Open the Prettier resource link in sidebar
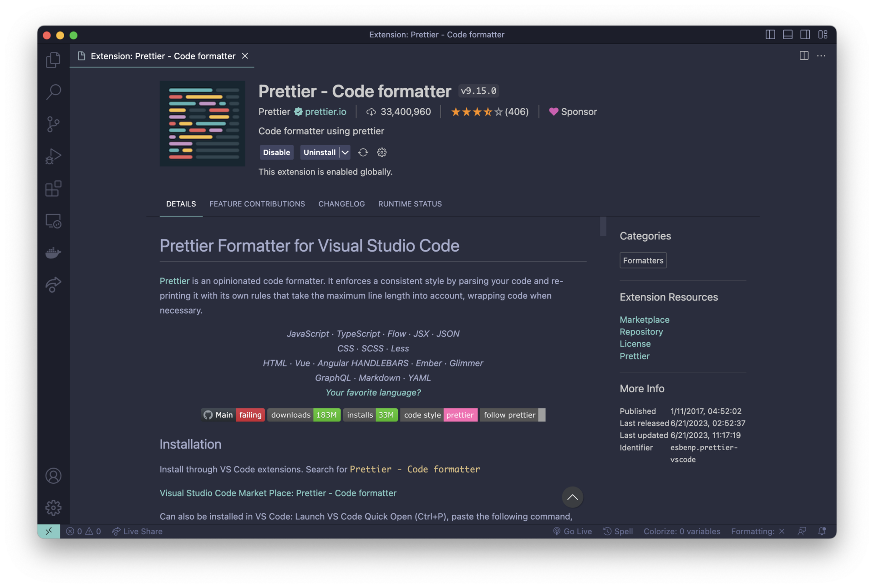Viewport: 874px width, 588px height. click(x=635, y=356)
